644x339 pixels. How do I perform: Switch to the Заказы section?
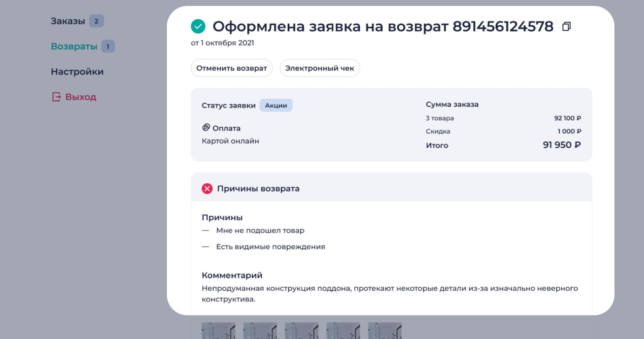[68, 21]
